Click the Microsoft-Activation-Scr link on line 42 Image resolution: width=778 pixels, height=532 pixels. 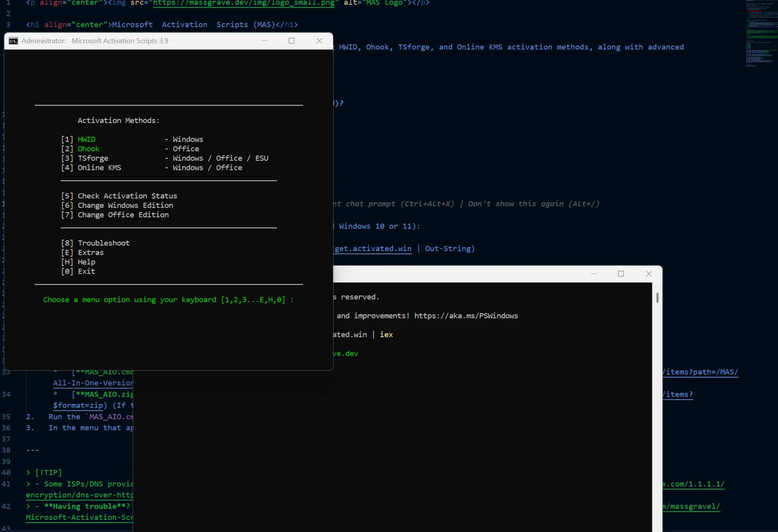click(x=79, y=517)
